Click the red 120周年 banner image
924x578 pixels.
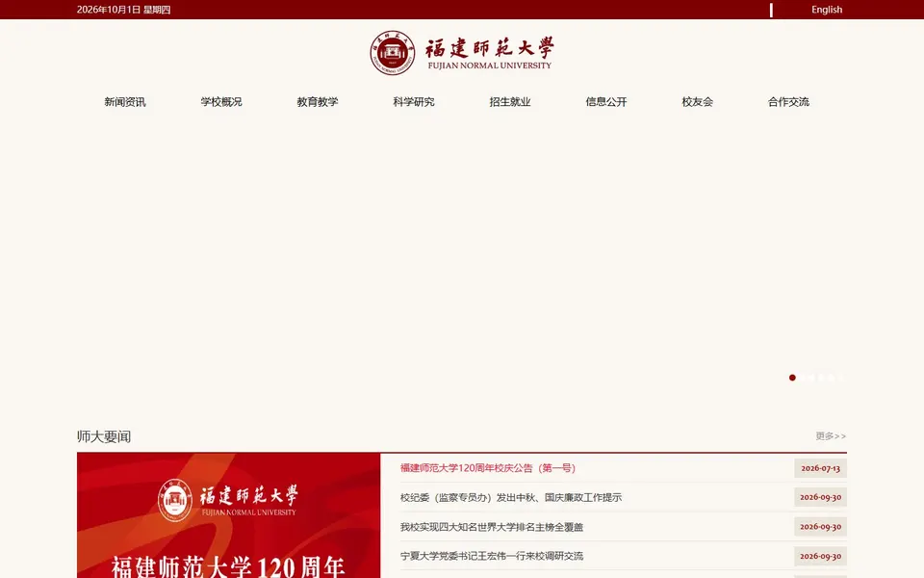click(x=229, y=515)
